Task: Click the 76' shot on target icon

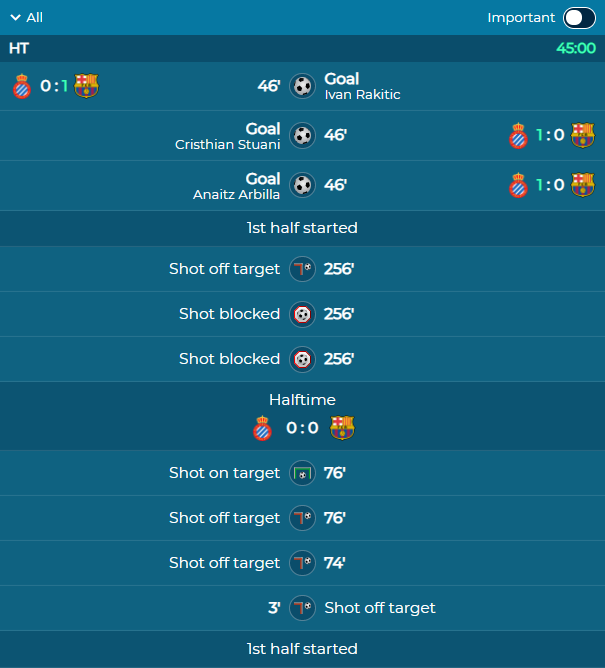Action: point(302,473)
